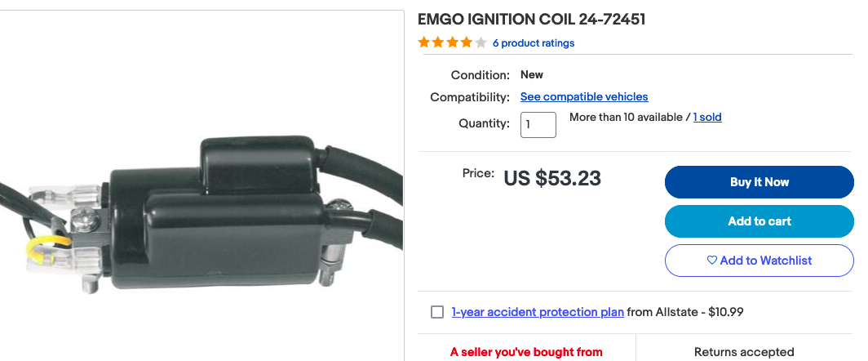Image resolution: width=868 pixels, height=361 pixels.
Task: Click the grey fifth rating star
Action: point(480,42)
